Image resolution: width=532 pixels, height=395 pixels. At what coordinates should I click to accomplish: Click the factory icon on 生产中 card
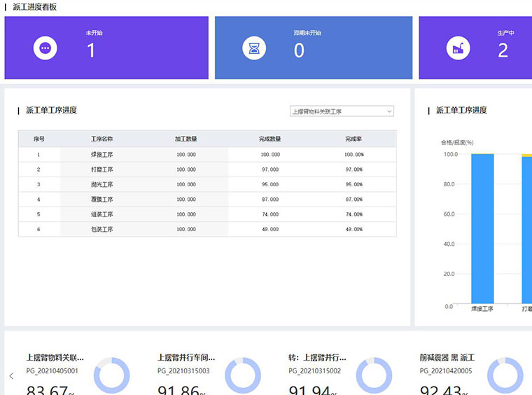[x=458, y=48]
